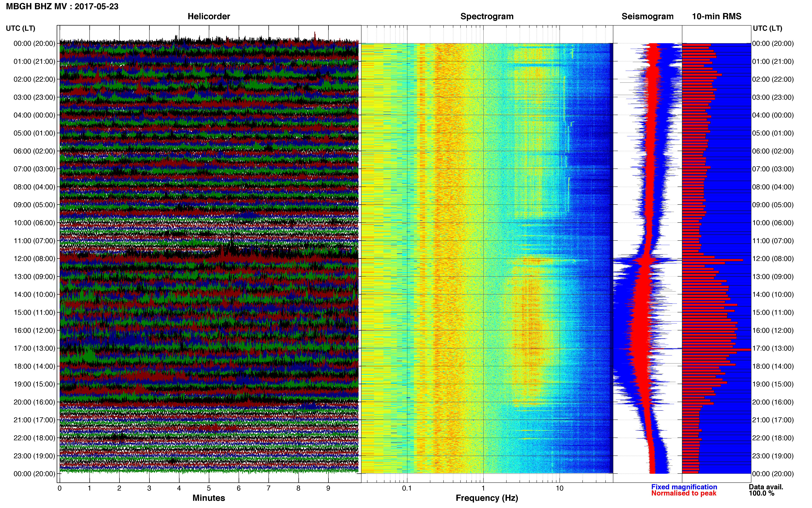812x508 pixels.
Task: Click the long RMS bar at 12:00
Action: pyautogui.click(x=712, y=260)
